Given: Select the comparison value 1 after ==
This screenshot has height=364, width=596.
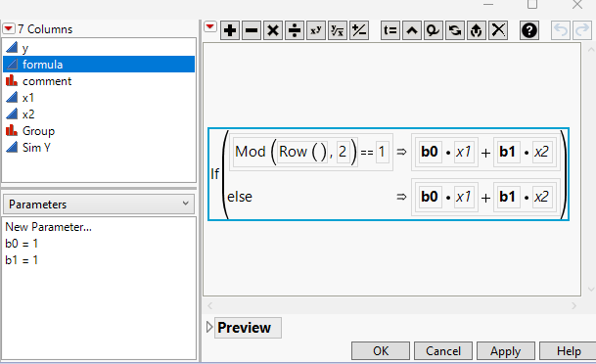Looking at the screenshot, I should pyautogui.click(x=382, y=152).
